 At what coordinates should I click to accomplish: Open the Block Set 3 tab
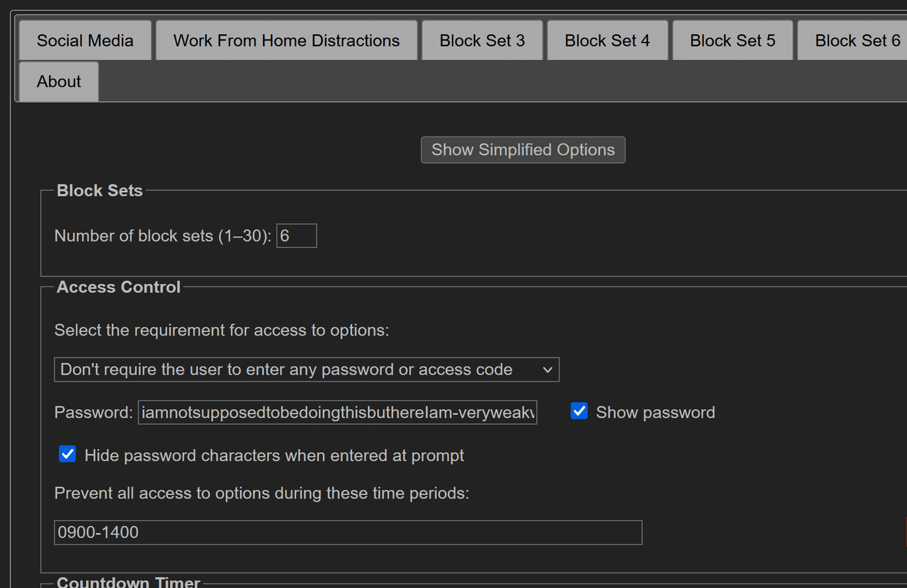(482, 41)
